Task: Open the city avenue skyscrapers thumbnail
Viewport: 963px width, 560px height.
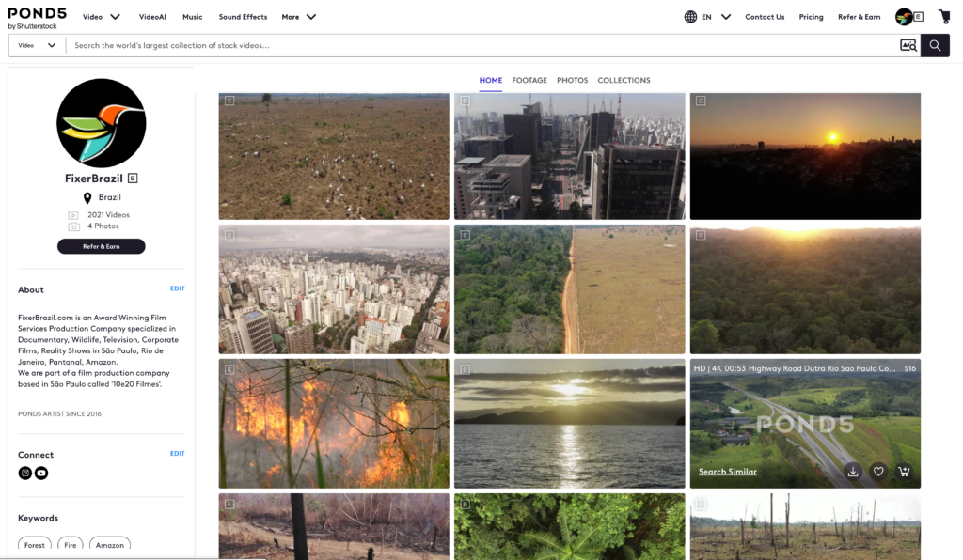Action: click(569, 156)
